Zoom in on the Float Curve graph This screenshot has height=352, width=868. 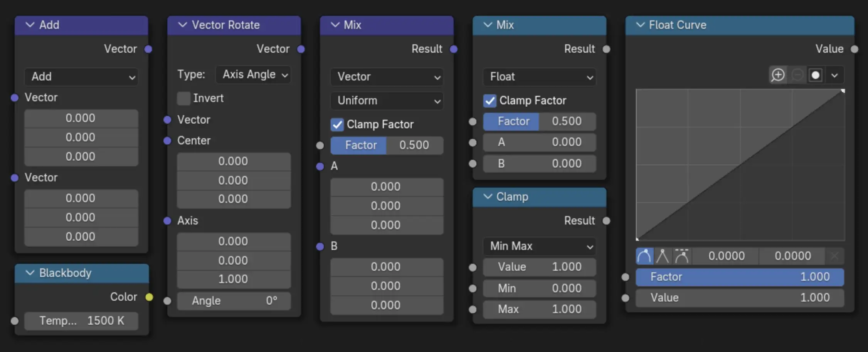click(x=778, y=75)
